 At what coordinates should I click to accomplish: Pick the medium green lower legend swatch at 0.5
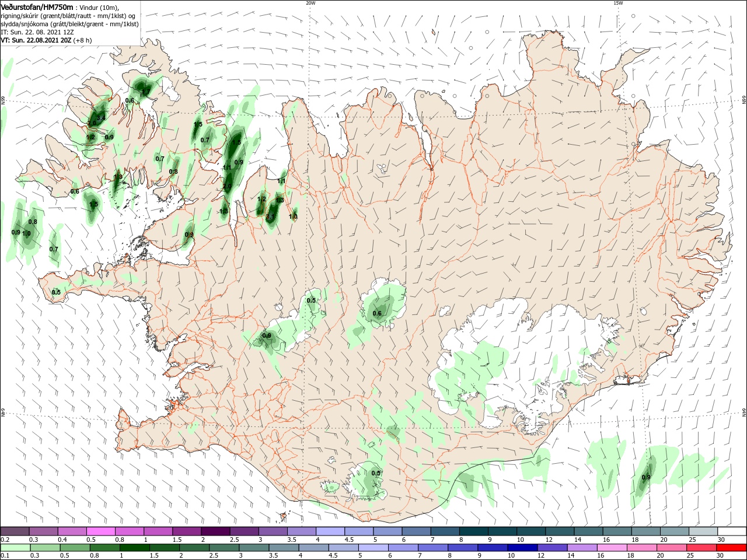pos(75,548)
